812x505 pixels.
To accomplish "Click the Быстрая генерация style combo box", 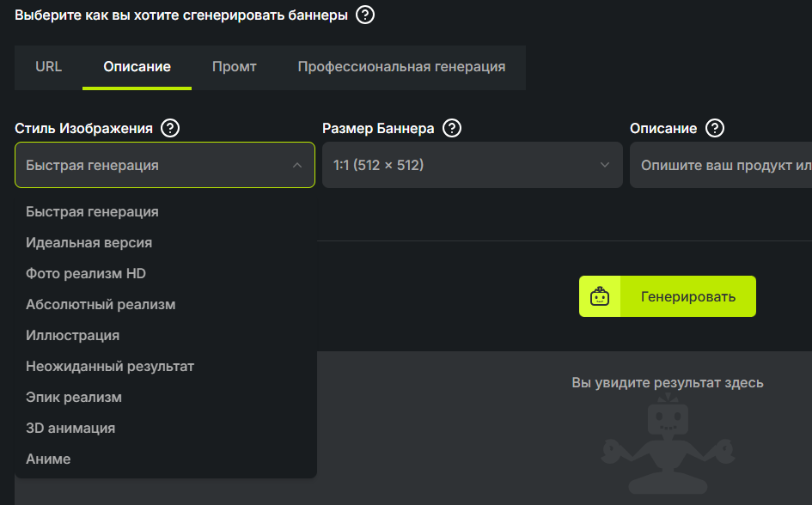I will (x=165, y=165).
